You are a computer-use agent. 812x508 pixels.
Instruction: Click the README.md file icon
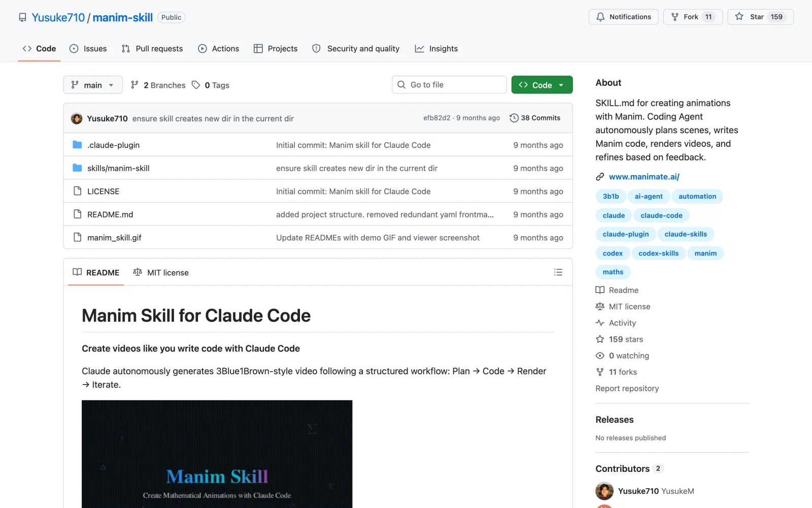click(77, 214)
